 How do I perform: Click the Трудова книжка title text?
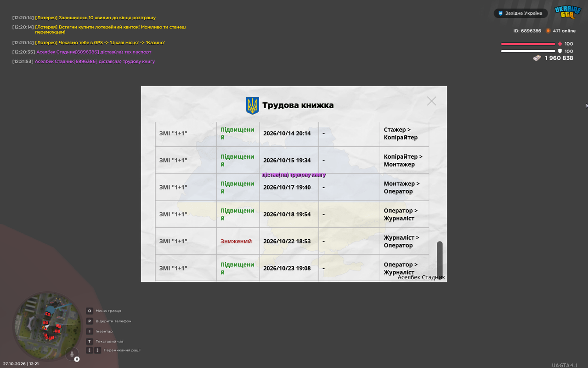click(298, 105)
